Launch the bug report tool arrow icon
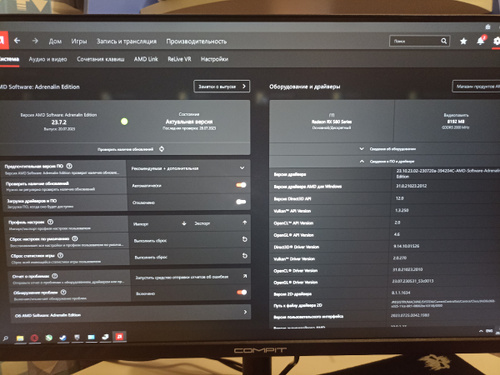Viewport: 500px width, 375px height. pos(245,276)
